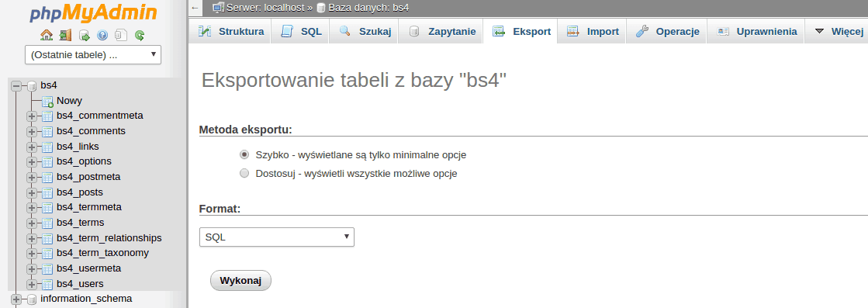Click the bs4_postmeta table icon
868x308 pixels.
(x=47, y=177)
